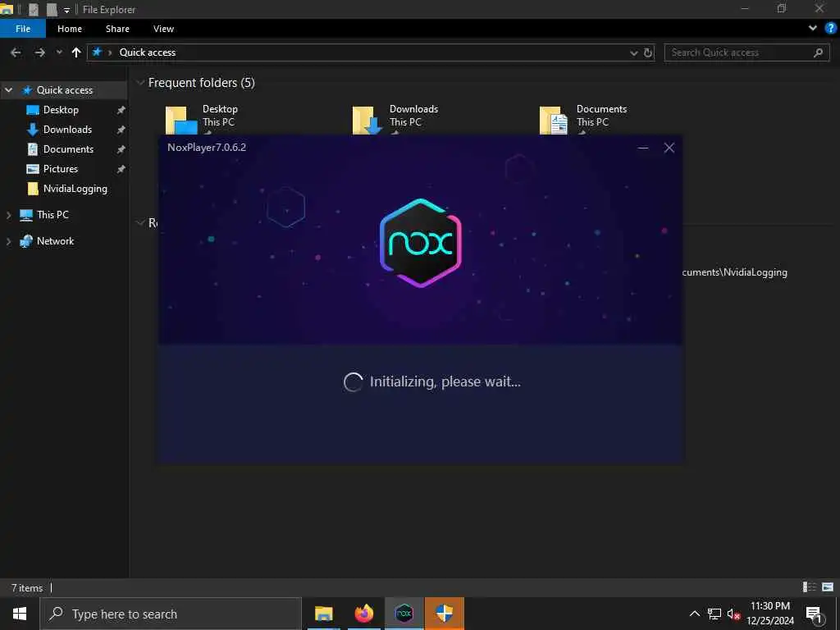Select the Desktop frequent folder

(x=202, y=120)
